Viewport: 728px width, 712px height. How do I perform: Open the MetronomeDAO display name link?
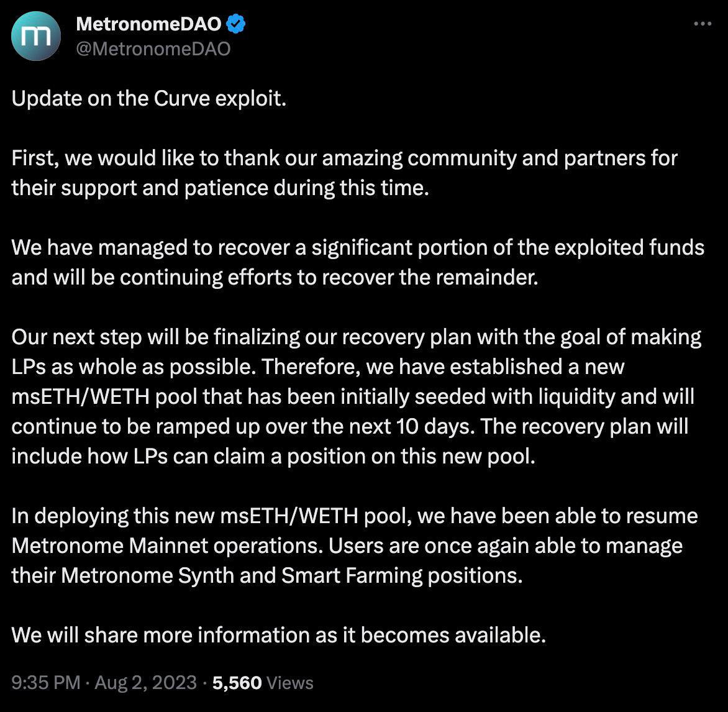pos(148,25)
